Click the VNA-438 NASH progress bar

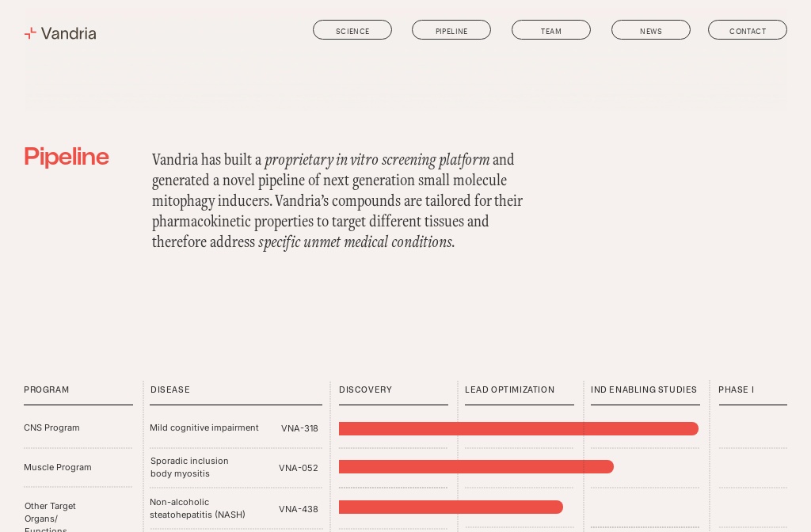point(451,507)
